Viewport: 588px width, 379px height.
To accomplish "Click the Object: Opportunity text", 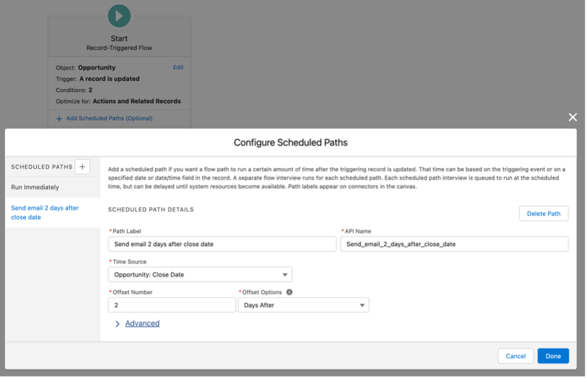I will tap(86, 68).
